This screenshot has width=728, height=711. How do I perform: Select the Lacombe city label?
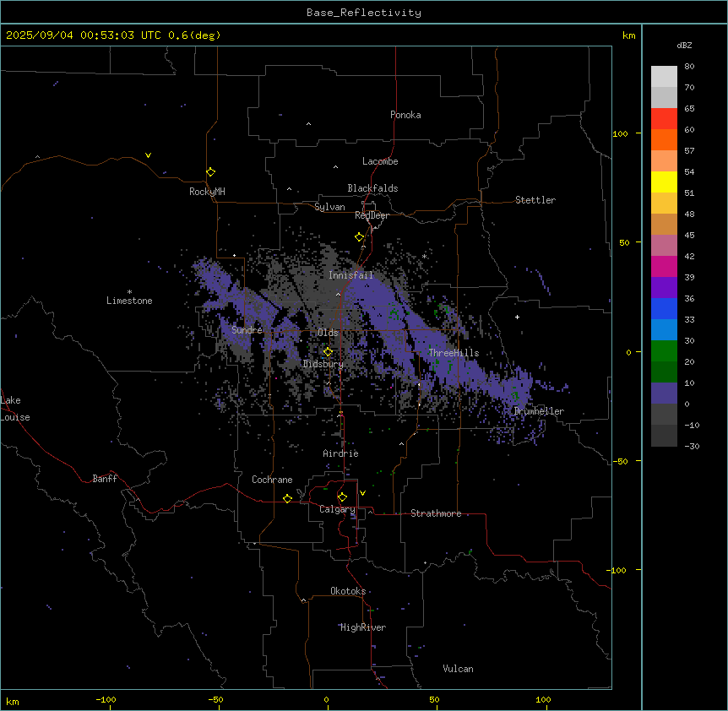point(380,161)
